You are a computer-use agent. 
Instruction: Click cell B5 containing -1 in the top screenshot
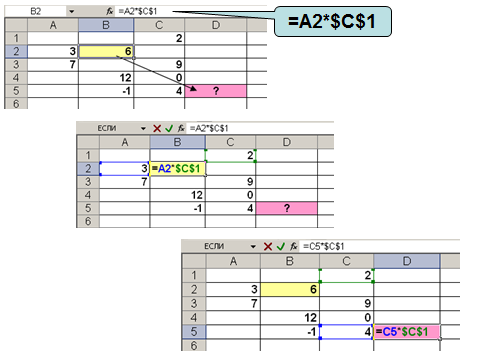[106, 91]
